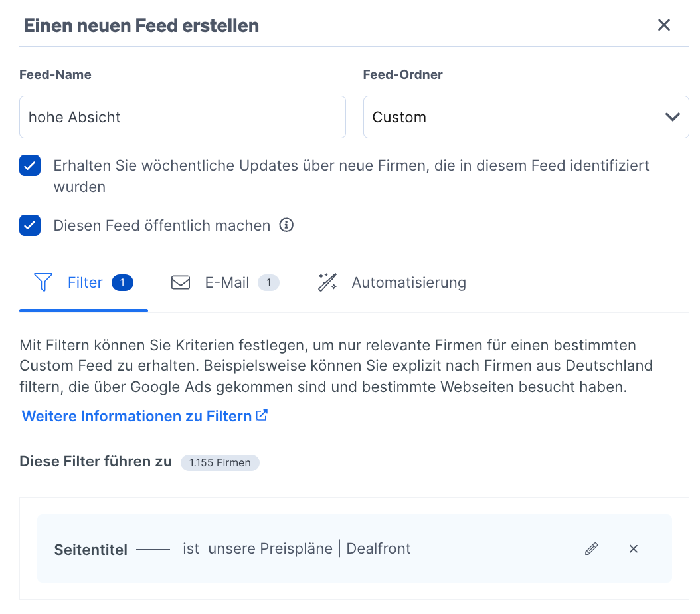700x614 pixels.
Task: Click the chevron on the Feed-Ordner selector
Action: click(673, 116)
